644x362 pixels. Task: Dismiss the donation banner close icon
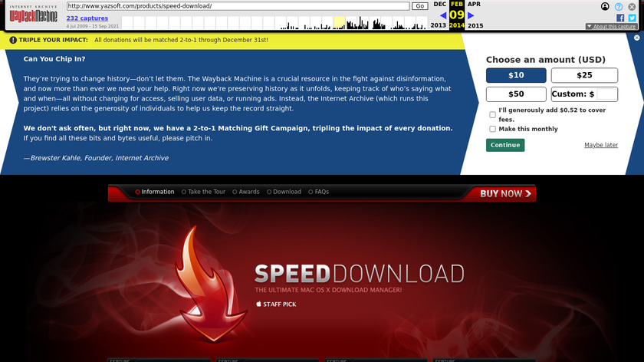(x=636, y=38)
